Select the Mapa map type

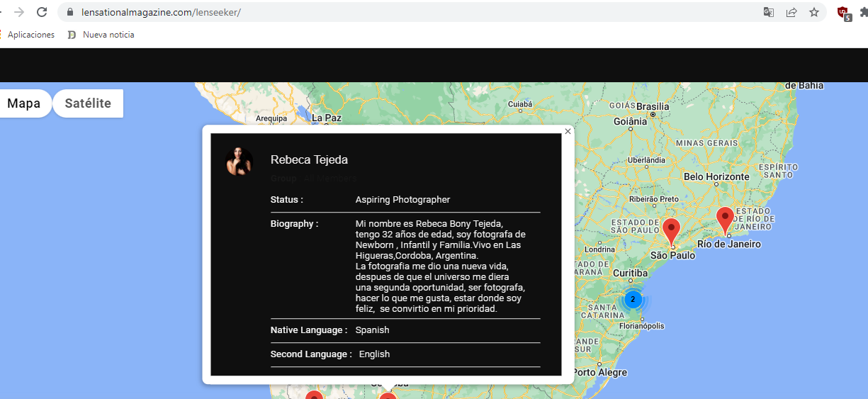[x=24, y=103]
